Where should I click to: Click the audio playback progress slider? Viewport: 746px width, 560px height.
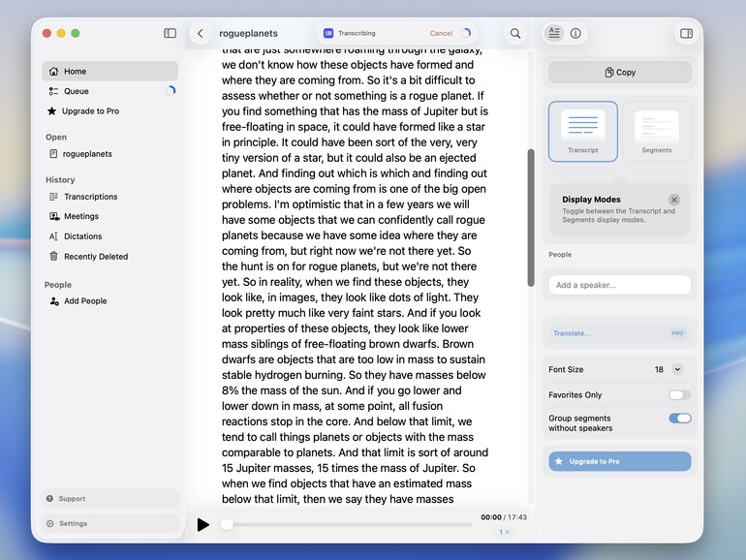click(x=347, y=524)
